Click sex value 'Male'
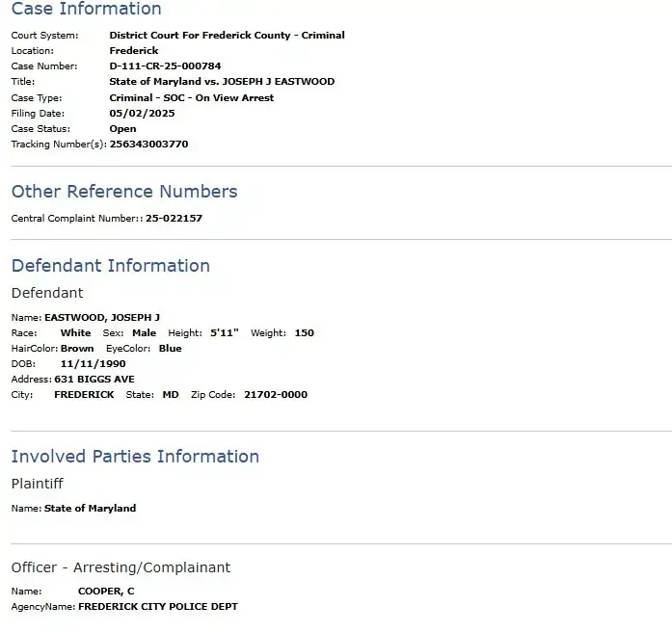 click(144, 332)
